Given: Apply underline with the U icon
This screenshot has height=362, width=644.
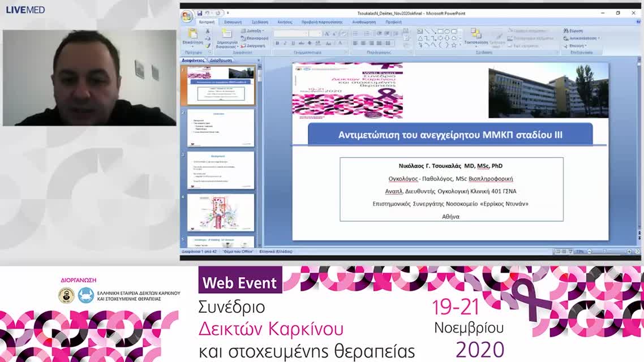Looking at the screenshot, I should [293, 43].
